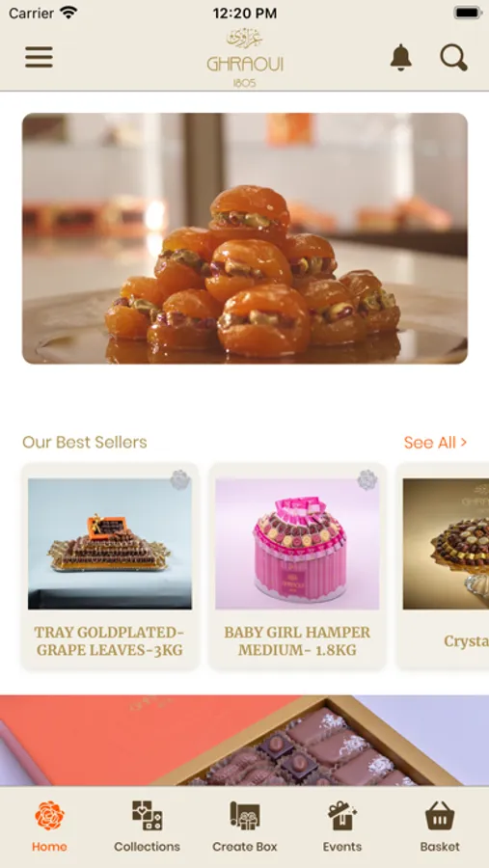
Task: Select the Home rose icon
Action: [49, 815]
